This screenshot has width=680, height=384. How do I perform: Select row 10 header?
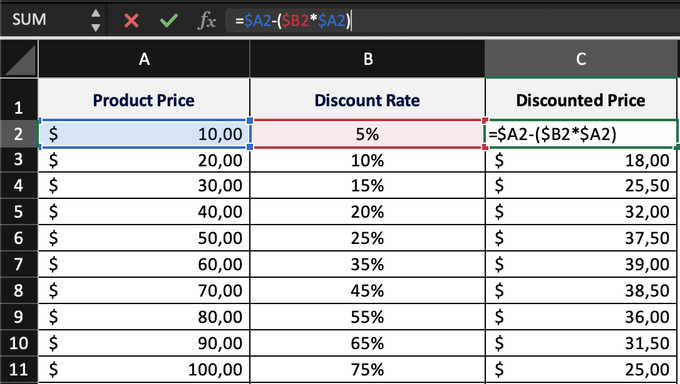(19, 343)
